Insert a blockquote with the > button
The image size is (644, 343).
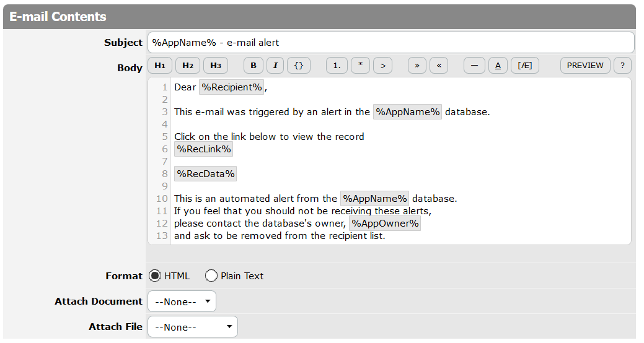coord(383,66)
